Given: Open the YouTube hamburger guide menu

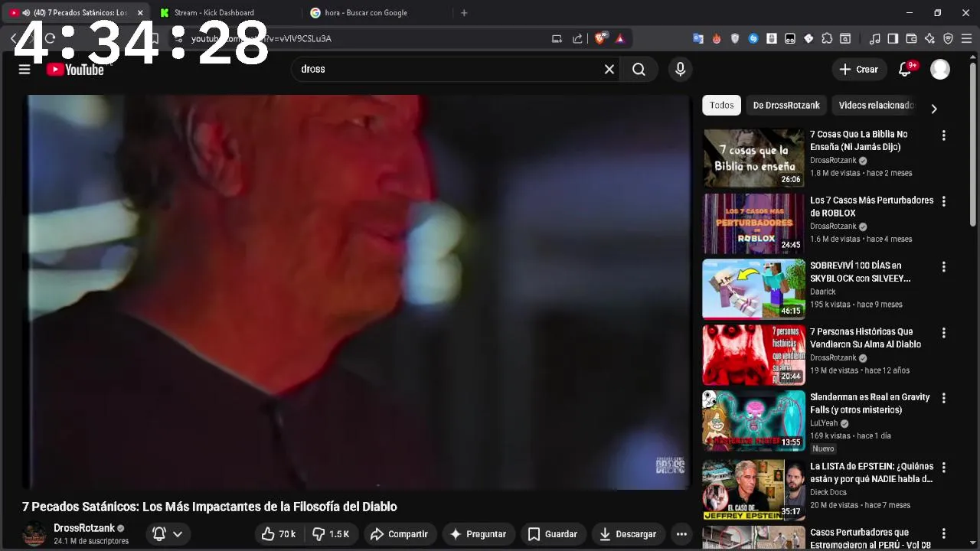Looking at the screenshot, I should pyautogui.click(x=24, y=70).
